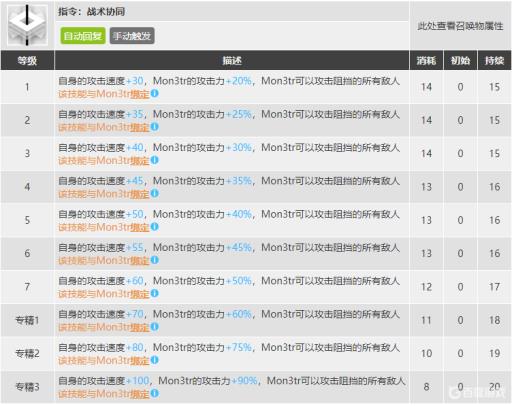
Task: Click the info icon in 专精1 row
Action: coord(154,327)
